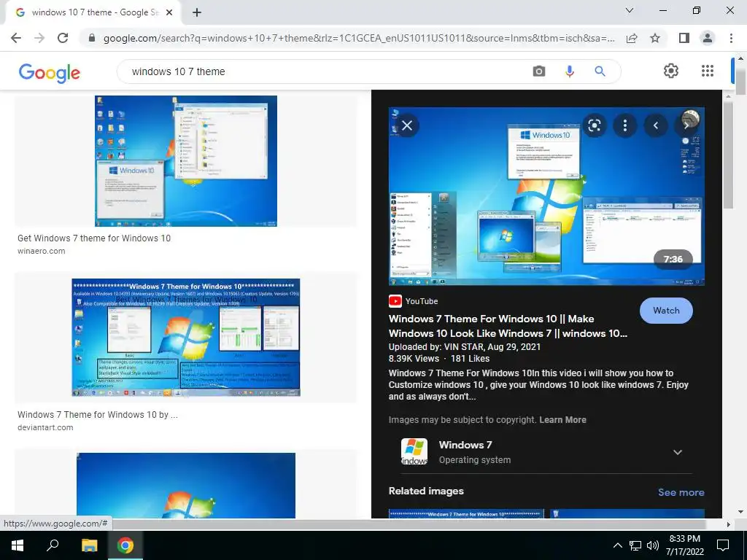
Task: Expand the Windows 7 operating system card
Action: click(678, 452)
